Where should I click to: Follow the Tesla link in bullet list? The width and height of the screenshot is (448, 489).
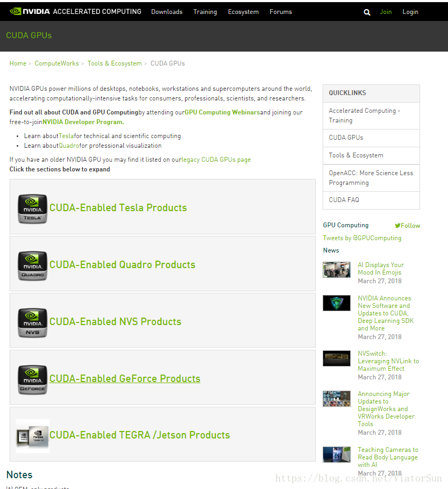point(66,136)
